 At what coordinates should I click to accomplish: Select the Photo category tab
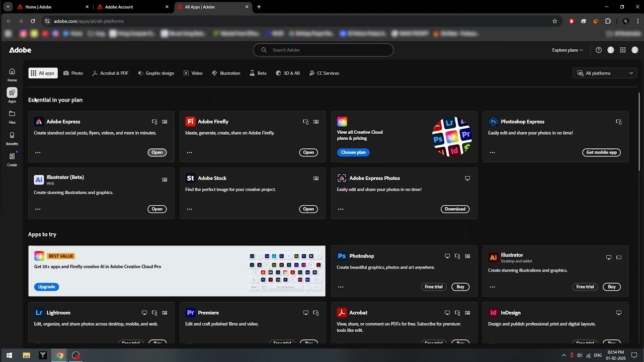click(73, 73)
